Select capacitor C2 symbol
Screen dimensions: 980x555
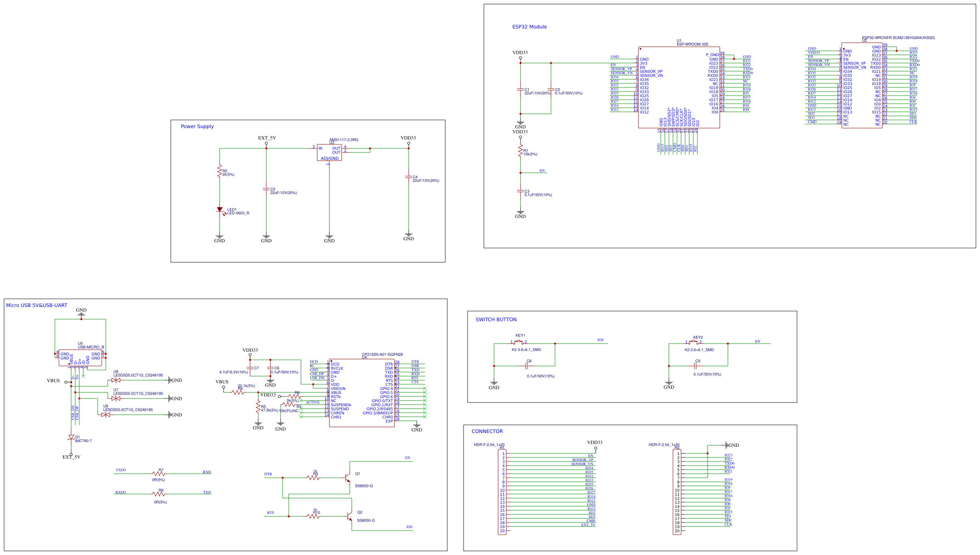point(551,89)
